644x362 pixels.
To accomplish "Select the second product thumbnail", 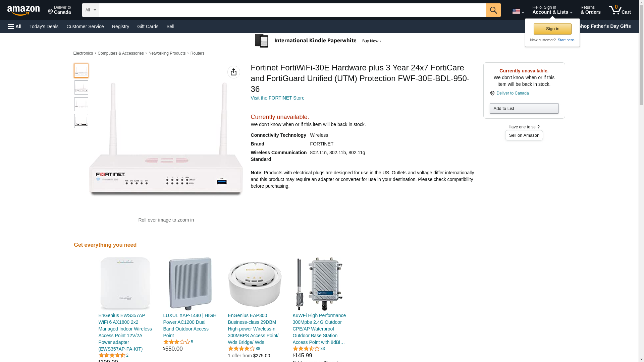I will click(x=81, y=87).
